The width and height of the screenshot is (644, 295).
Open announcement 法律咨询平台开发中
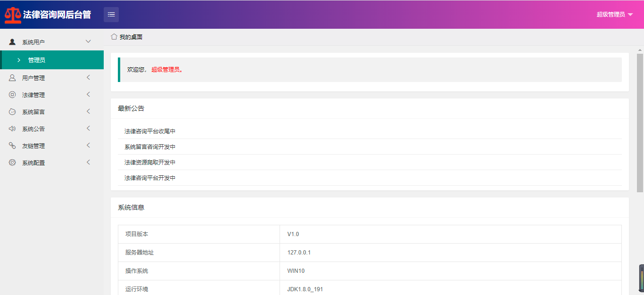click(x=150, y=178)
